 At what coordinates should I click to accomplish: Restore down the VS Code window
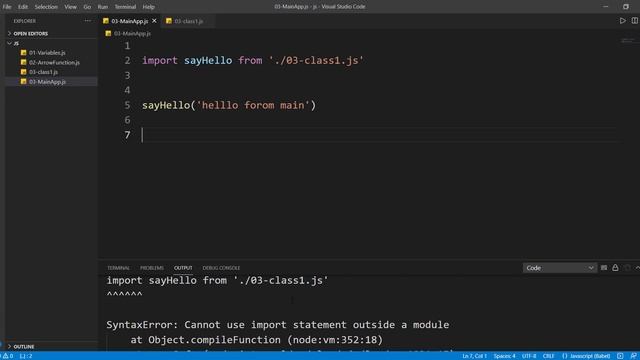pyautogui.click(x=626, y=7)
